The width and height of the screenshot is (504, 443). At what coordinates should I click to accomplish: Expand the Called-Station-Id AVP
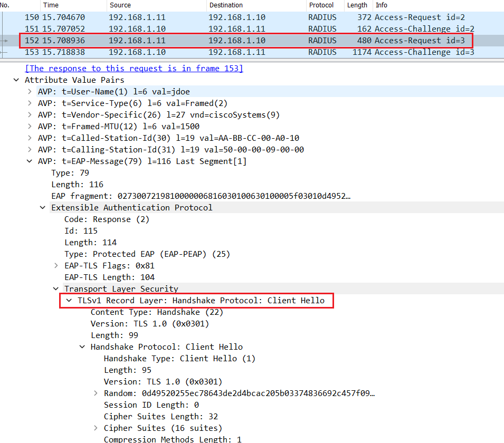[30, 138]
